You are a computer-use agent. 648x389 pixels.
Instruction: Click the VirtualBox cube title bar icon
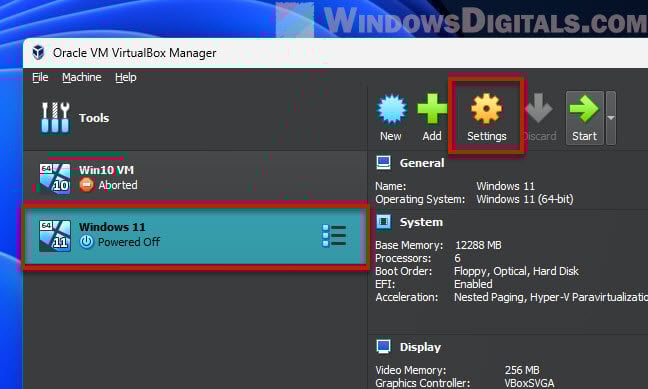tap(38, 53)
